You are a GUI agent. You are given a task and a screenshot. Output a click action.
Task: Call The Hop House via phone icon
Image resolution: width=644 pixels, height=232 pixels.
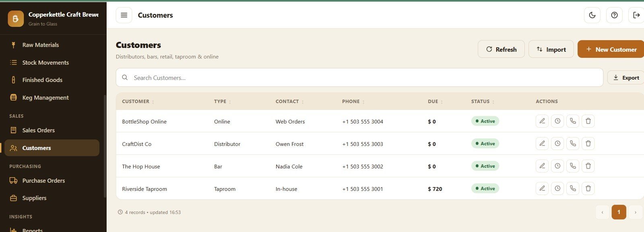[x=573, y=166]
